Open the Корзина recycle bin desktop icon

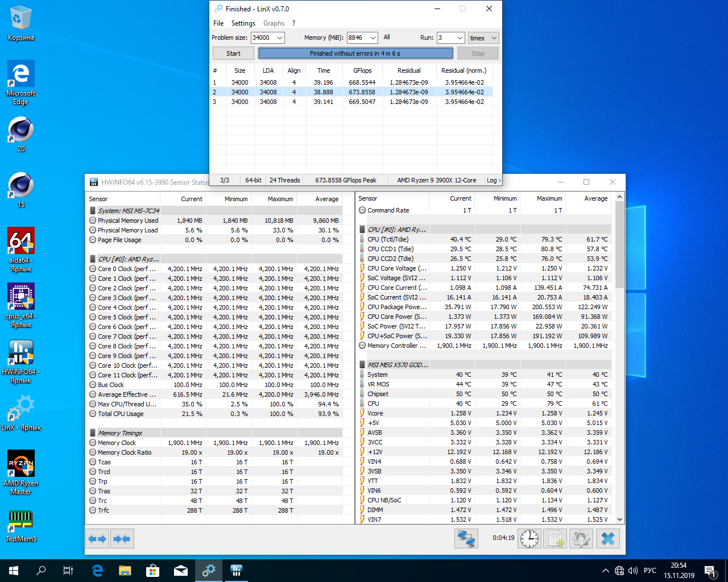coord(21,23)
